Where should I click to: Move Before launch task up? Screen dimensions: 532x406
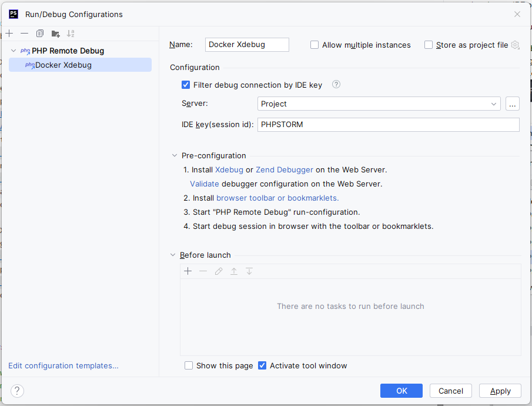pyautogui.click(x=234, y=271)
